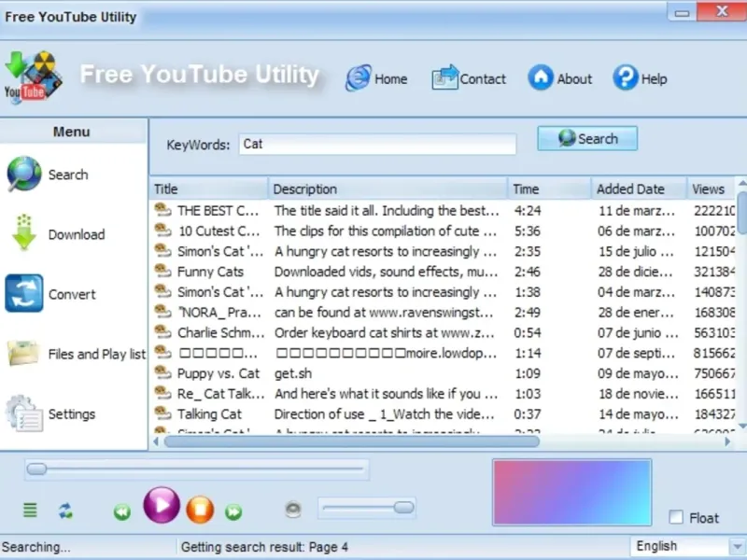Open Settings in the side menu

[x=50, y=413]
